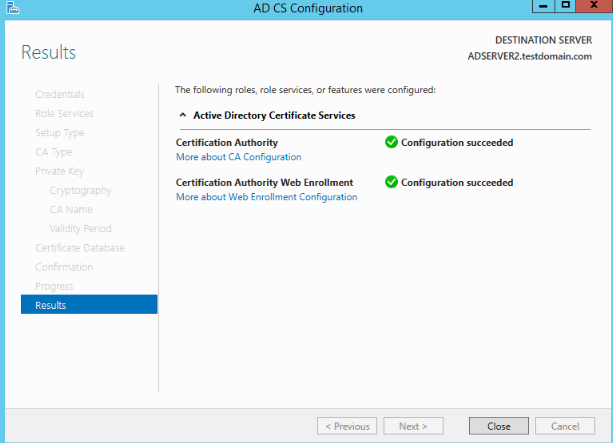Click the Close button

click(x=499, y=426)
